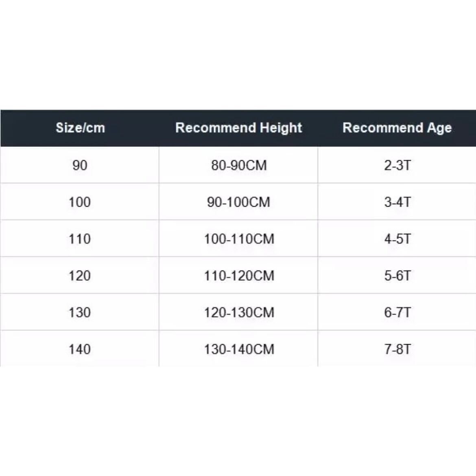Pick the 2-3T age cell
Viewport: 476px width, 476px height.
[x=397, y=165]
